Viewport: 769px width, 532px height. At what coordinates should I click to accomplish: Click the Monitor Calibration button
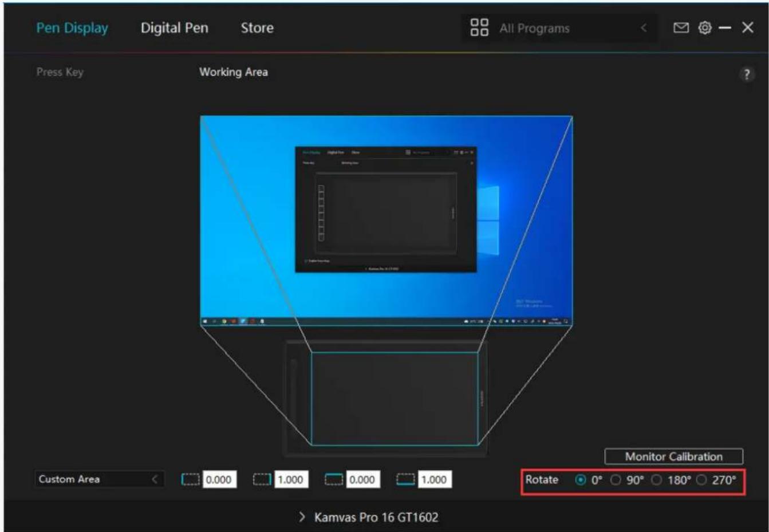point(674,456)
